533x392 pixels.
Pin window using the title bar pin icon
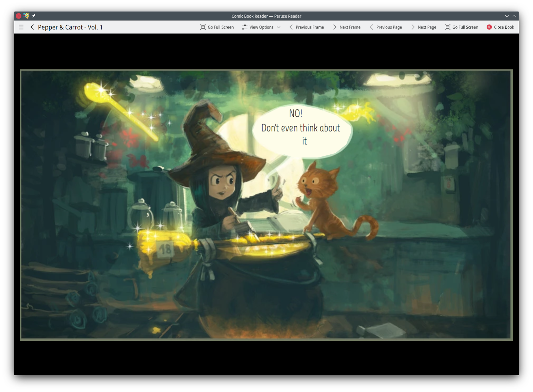pos(34,16)
